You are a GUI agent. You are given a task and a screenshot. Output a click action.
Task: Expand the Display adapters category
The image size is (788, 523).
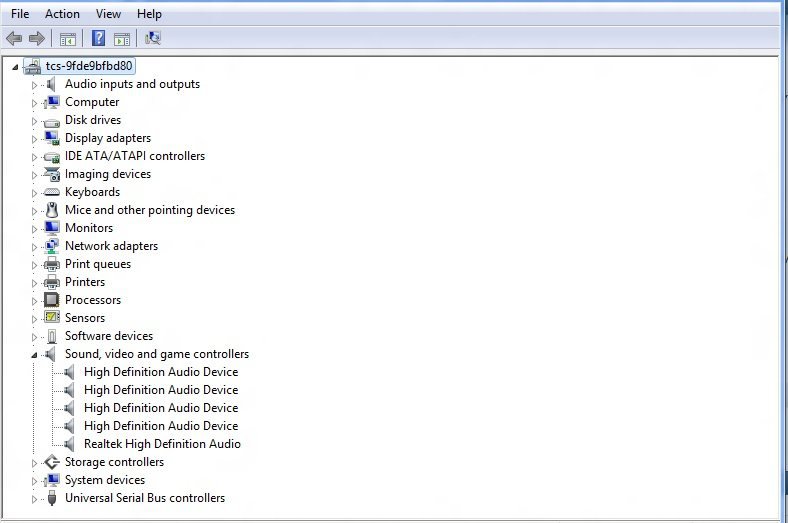point(34,138)
